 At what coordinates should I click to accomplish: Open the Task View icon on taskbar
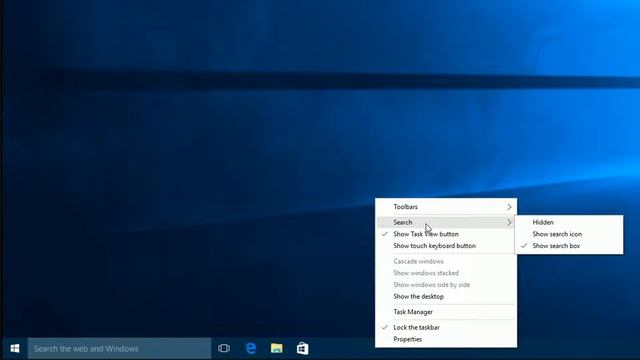click(224, 348)
